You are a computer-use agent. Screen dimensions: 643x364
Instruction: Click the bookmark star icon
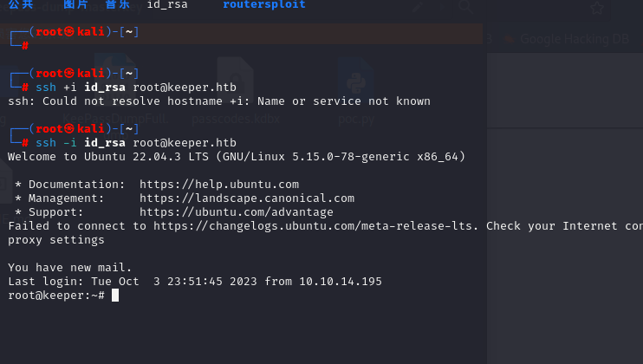coord(596,8)
